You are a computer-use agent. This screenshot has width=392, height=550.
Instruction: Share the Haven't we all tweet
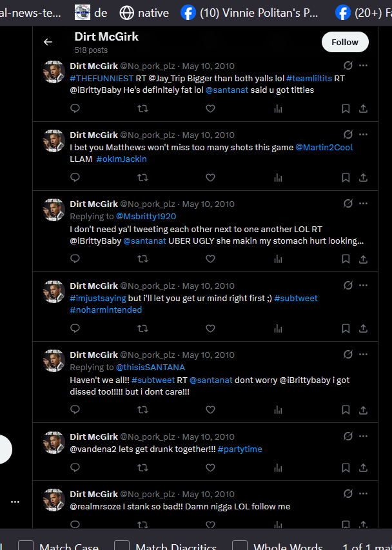[x=363, y=410]
